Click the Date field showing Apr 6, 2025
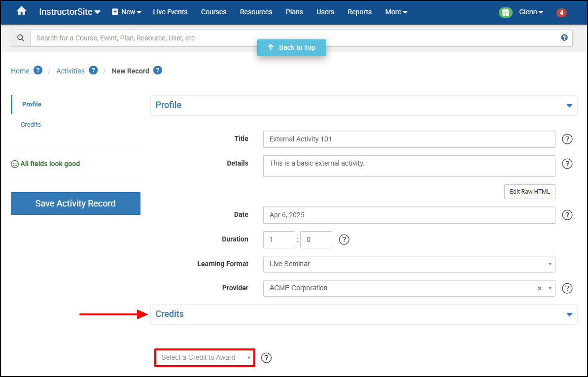588x377 pixels. click(x=409, y=215)
